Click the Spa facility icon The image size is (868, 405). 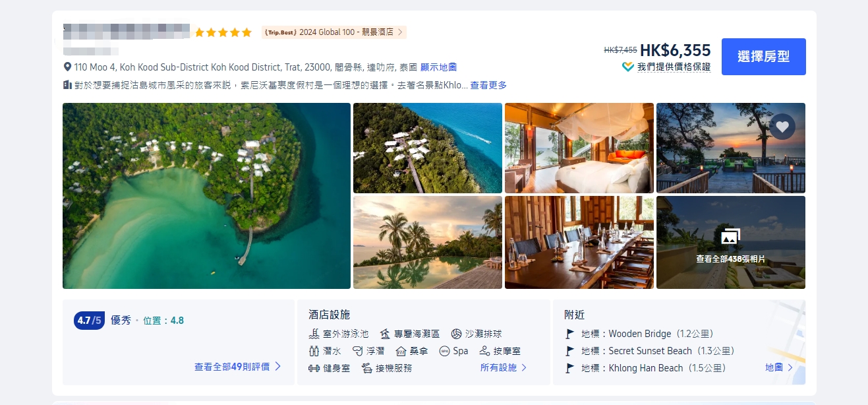pos(444,351)
